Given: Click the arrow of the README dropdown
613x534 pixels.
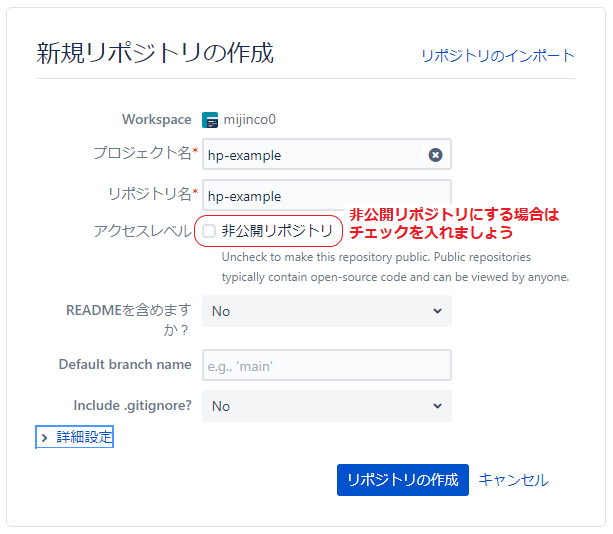Looking at the screenshot, I should point(437,311).
